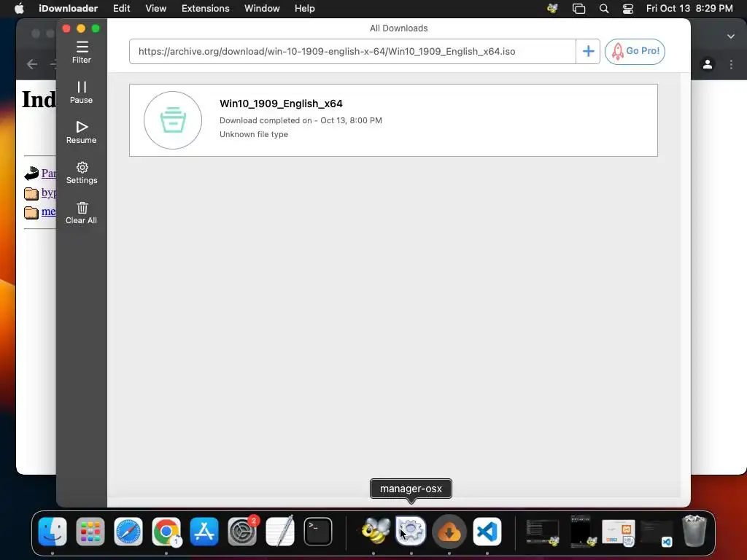The width and height of the screenshot is (747, 560).
Task: Open System Settings from the Dock
Action: pos(242,532)
